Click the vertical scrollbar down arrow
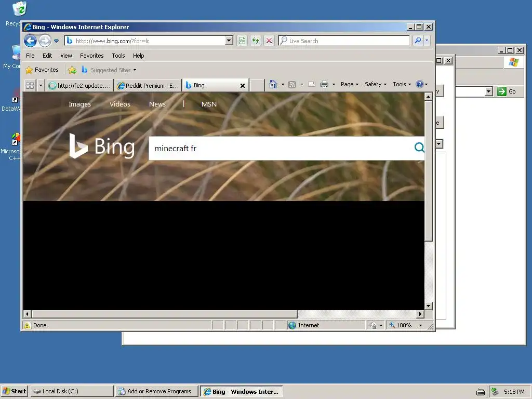Screen dimensions: 532x399 (429, 305)
